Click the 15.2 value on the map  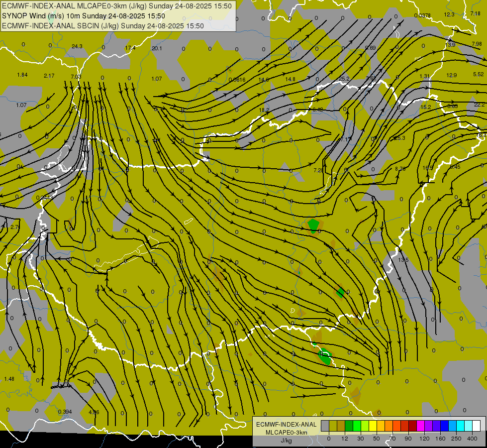[x=425, y=107]
